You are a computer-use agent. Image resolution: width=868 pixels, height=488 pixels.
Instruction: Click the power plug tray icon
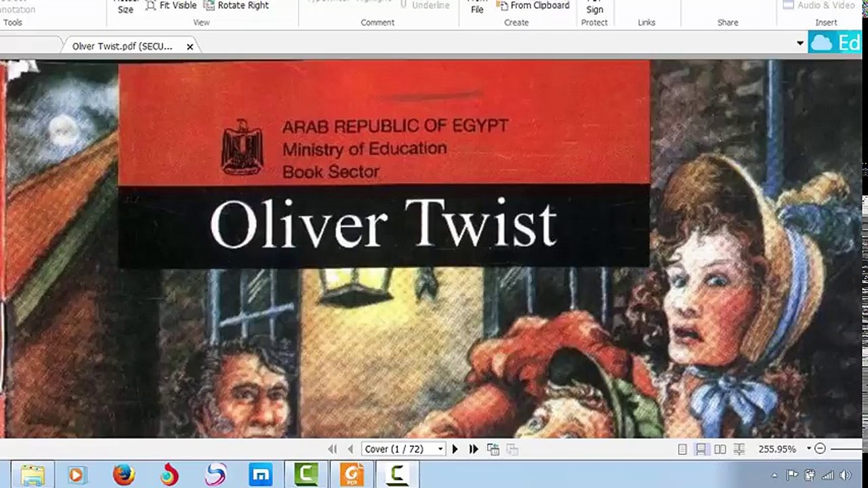tap(810, 475)
